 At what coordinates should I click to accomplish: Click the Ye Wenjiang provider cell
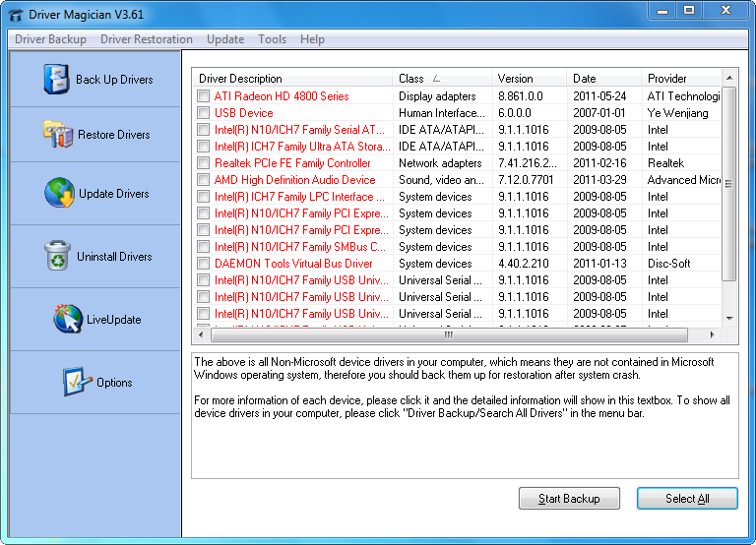click(x=678, y=113)
